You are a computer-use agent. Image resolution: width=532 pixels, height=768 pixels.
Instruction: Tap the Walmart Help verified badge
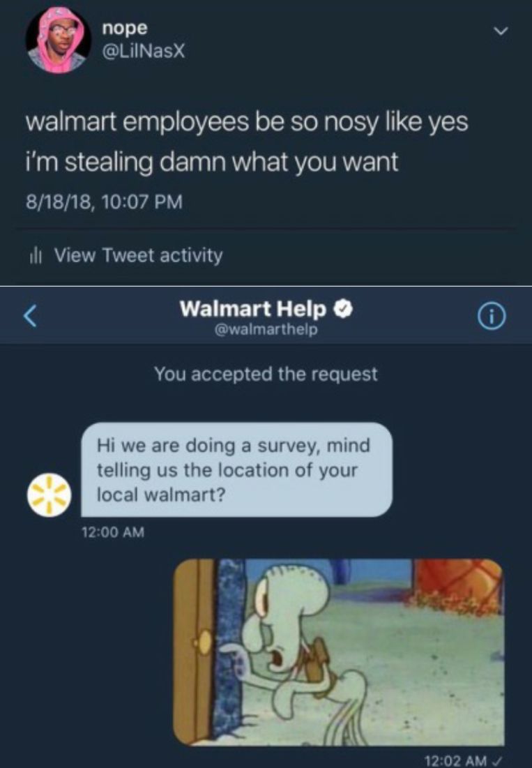point(344,309)
